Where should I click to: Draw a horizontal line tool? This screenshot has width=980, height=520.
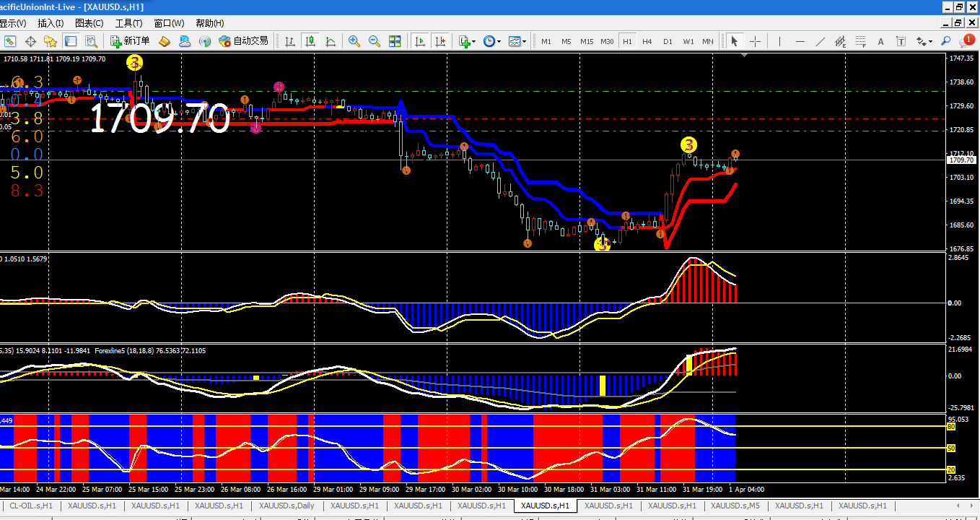coord(800,41)
